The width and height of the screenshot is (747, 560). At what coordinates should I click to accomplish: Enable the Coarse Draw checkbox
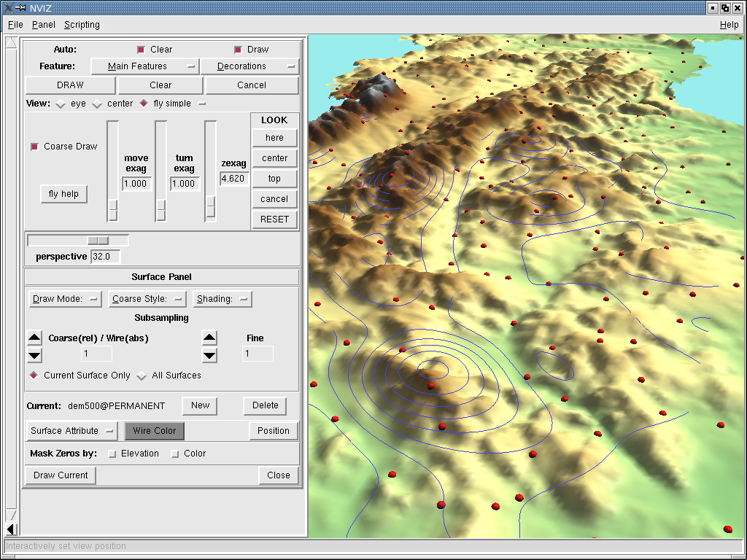coord(34,147)
